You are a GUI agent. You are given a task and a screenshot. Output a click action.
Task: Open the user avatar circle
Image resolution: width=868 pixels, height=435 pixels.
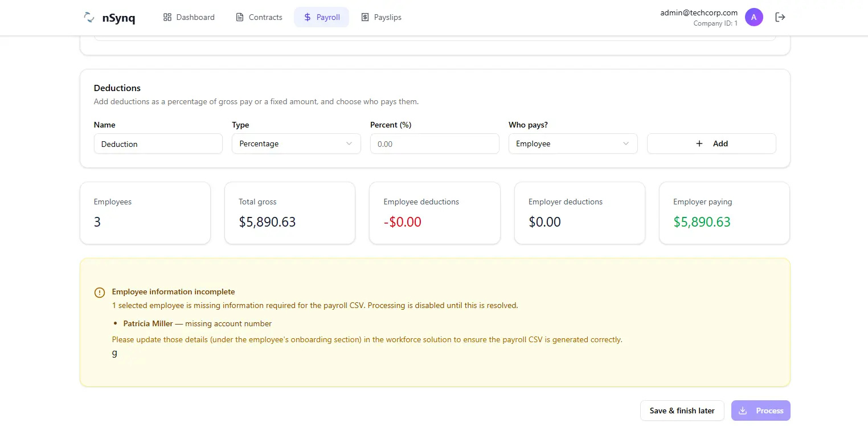point(754,17)
